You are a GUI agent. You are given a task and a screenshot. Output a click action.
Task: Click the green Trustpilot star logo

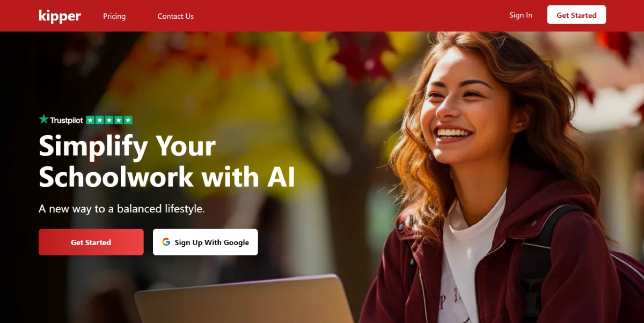tap(43, 120)
